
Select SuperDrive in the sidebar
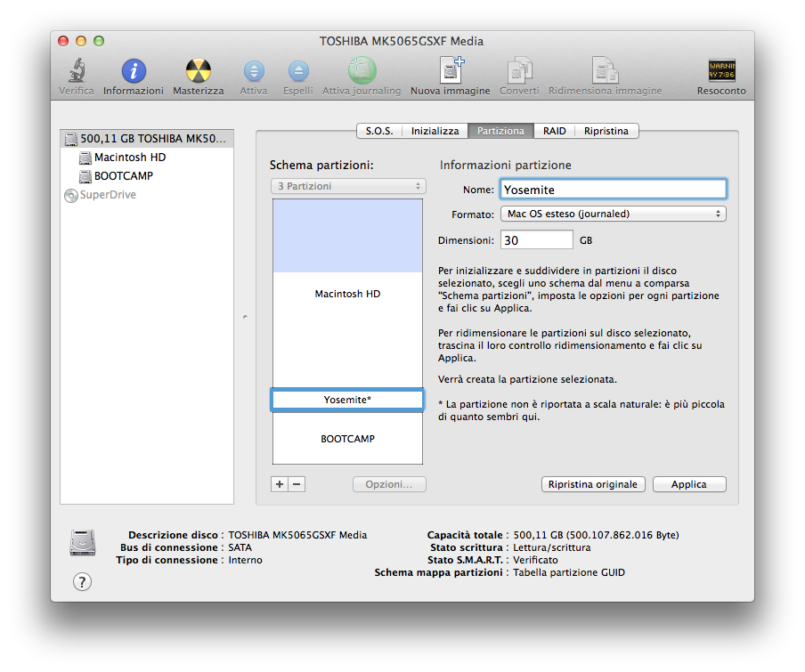(x=147, y=195)
